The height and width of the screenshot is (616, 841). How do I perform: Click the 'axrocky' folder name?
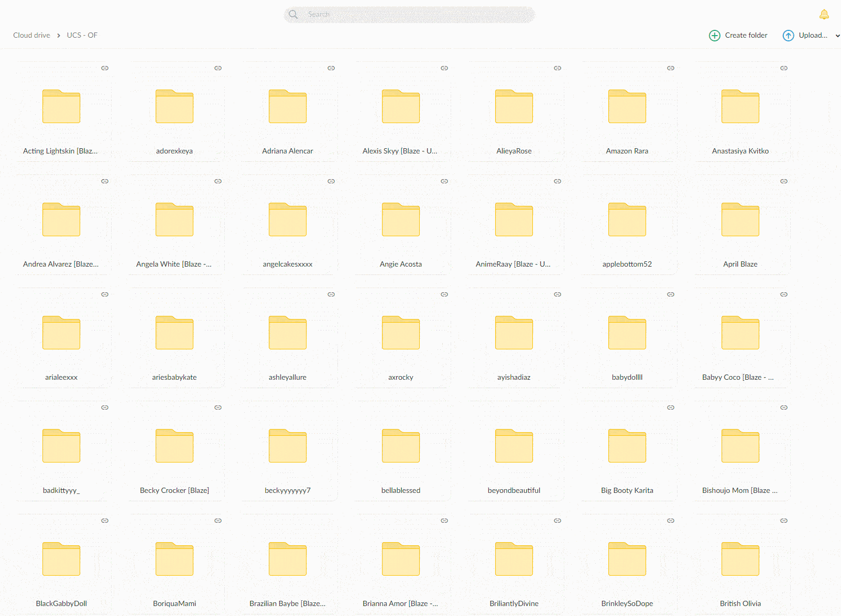pyautogui.click(x=401, y=377)
